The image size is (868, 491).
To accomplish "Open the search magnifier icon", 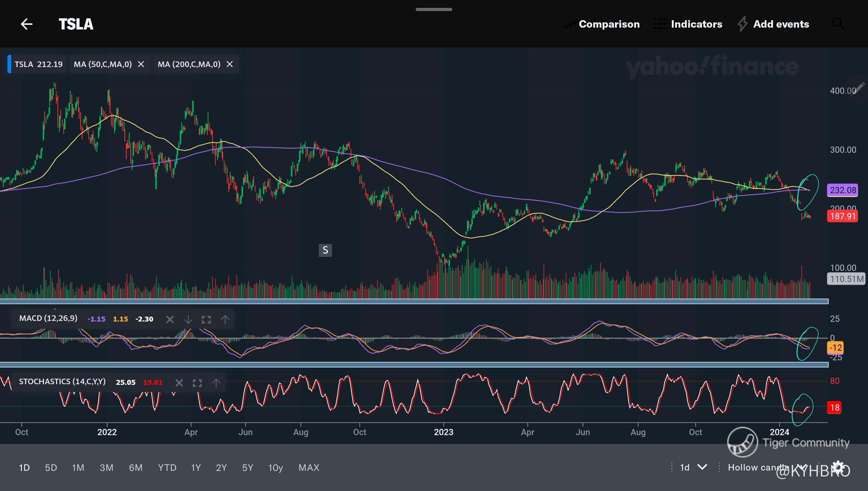I will coord(838,24).
